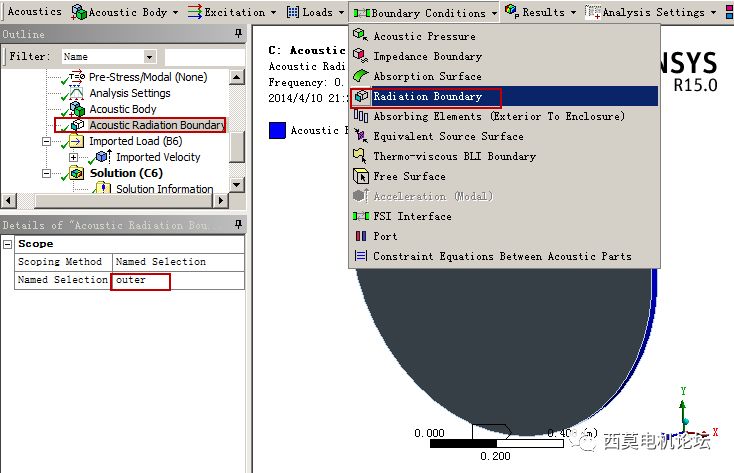
Task: Click the outline filter text field
Action: click(x=204, y=57)
